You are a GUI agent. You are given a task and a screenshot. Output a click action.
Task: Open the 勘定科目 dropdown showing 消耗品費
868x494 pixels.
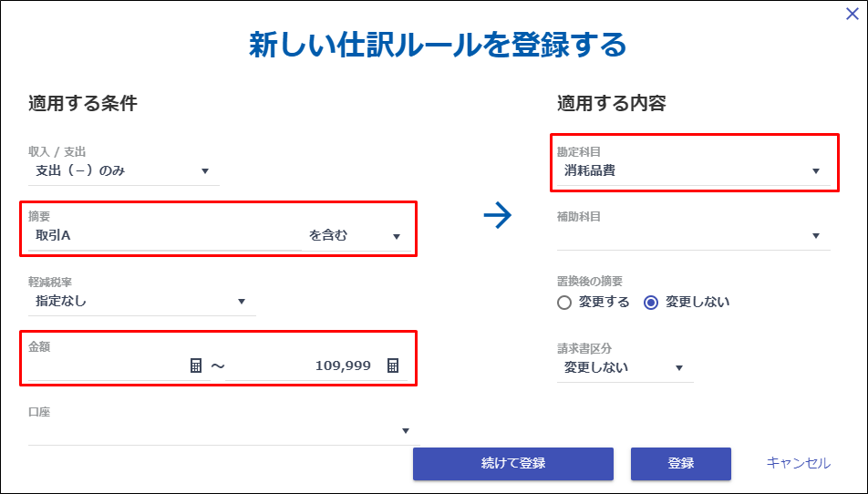(693, 171)
